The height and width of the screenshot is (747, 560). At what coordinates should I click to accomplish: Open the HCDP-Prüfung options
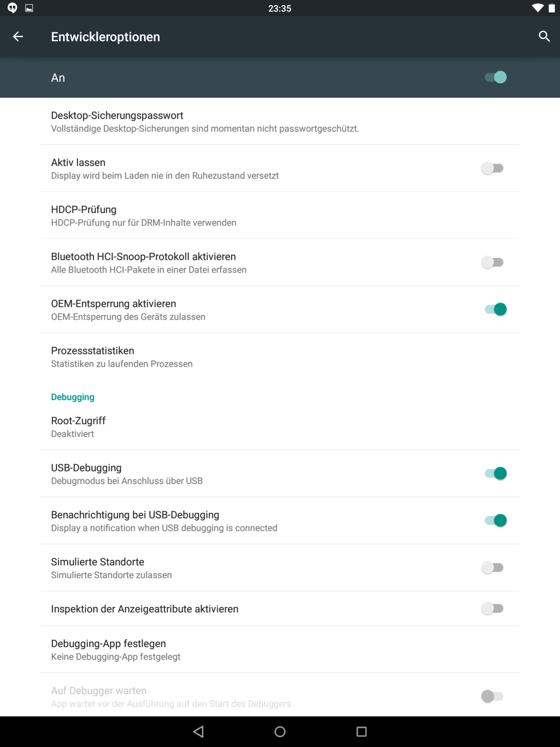tap(144, 216)
